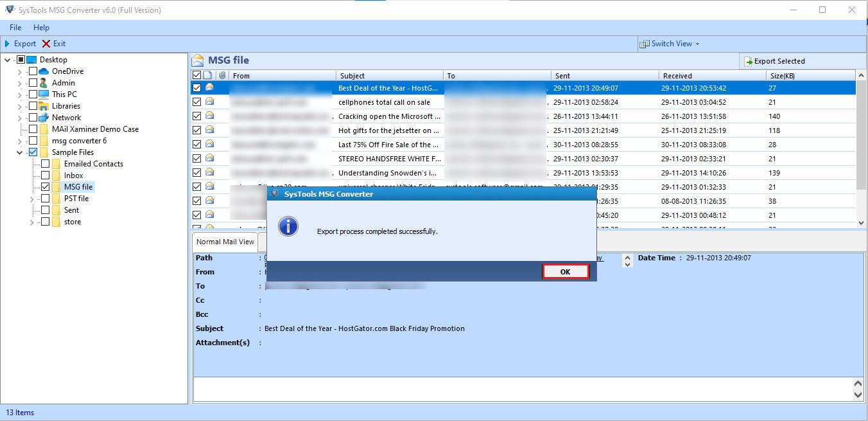Click the Sample Files folder icon
Screen dimensions: 868x421
44,152
